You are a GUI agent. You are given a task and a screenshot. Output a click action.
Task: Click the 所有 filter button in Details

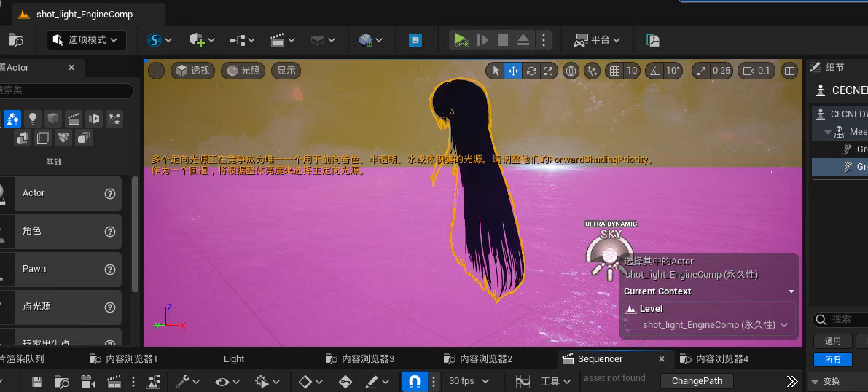tap(832, 359)
